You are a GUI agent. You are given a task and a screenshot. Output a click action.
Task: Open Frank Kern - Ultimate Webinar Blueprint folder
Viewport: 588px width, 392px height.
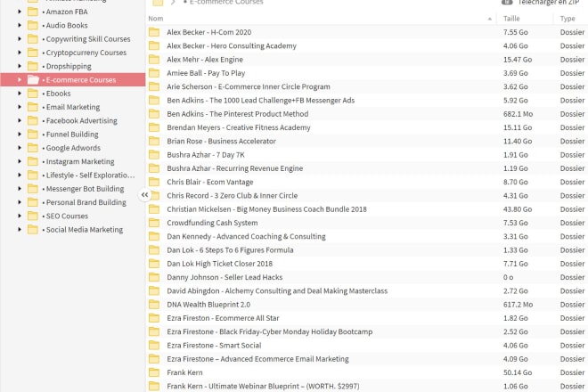point(263,386)
